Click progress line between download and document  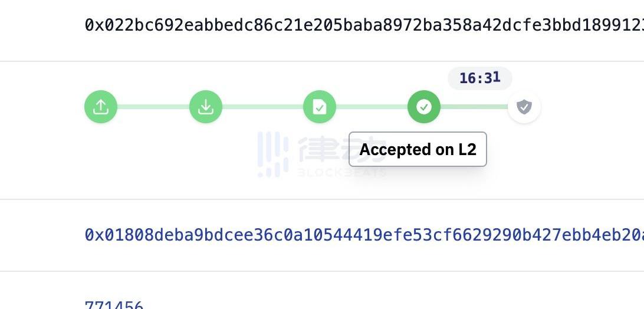pyautogui.click(x=262, y=107)
